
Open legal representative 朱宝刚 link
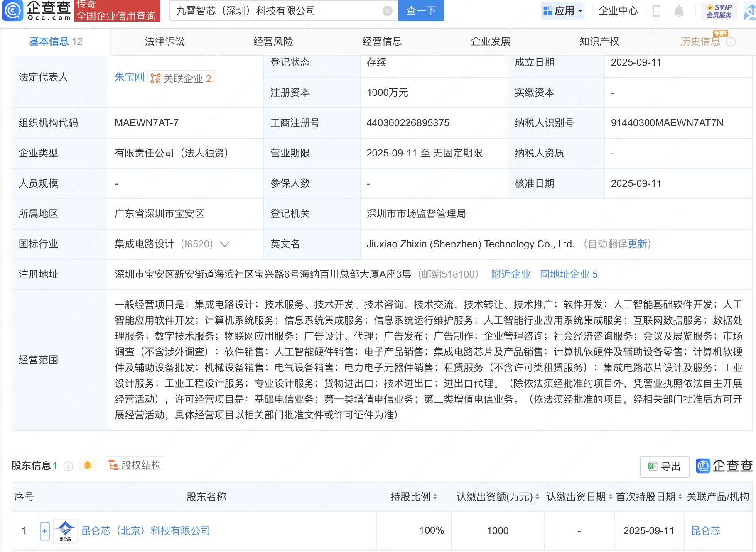tap(129, 78)
